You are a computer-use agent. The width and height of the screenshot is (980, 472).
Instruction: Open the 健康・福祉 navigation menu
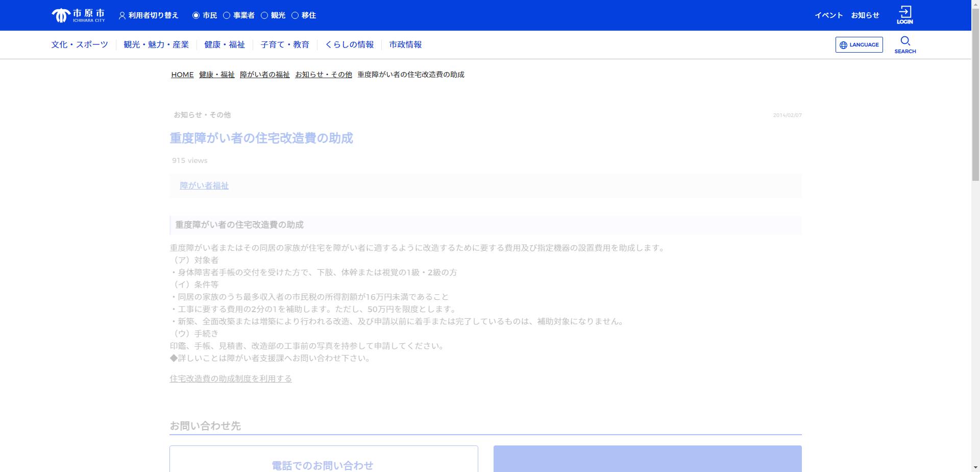(225, 44)
